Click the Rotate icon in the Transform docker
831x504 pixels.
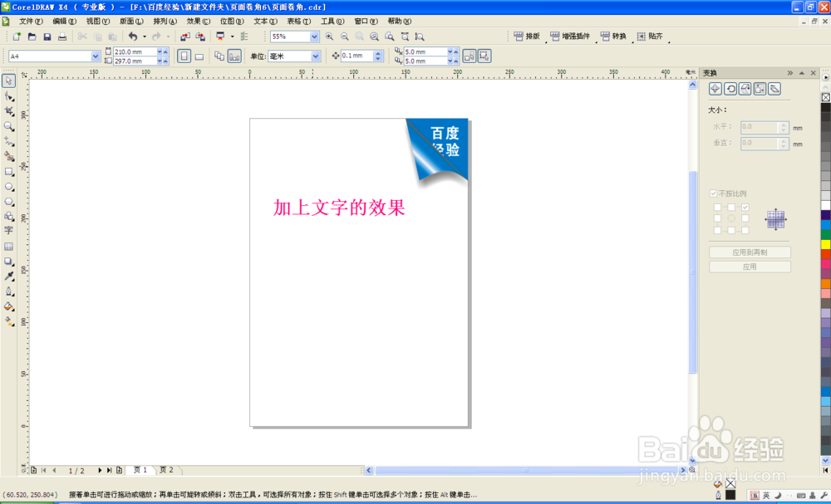[731, 89]
